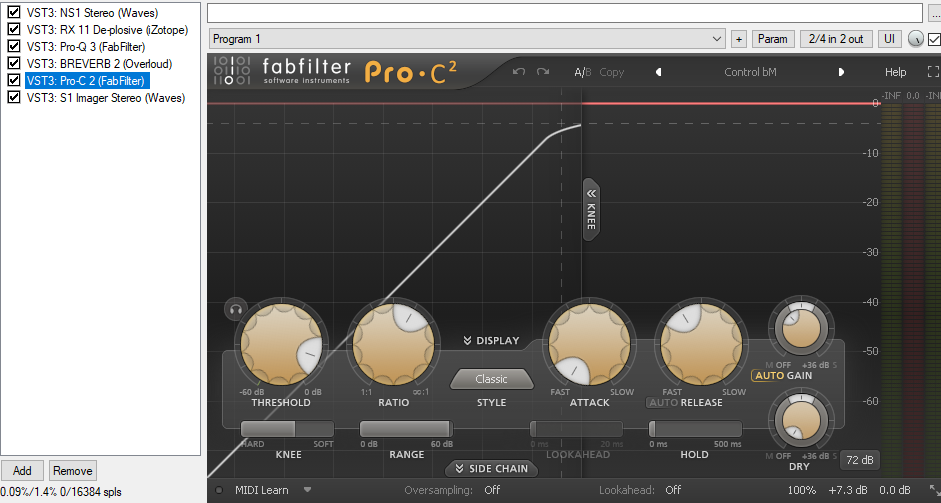Enable the headphones audition icon near Threshold
The height and width of the screenshot is (503, 941).
click(x=235, y=310)
